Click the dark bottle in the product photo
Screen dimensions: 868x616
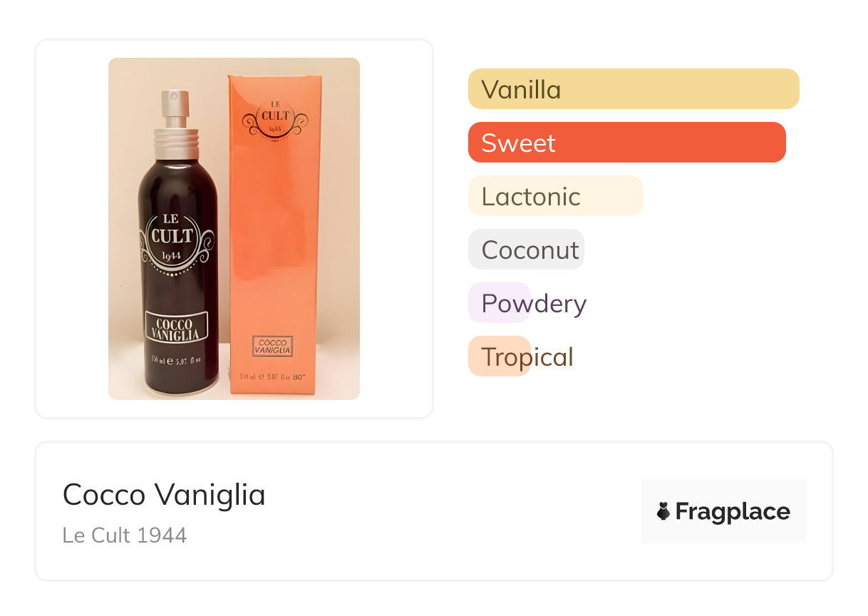coord(178,285)
